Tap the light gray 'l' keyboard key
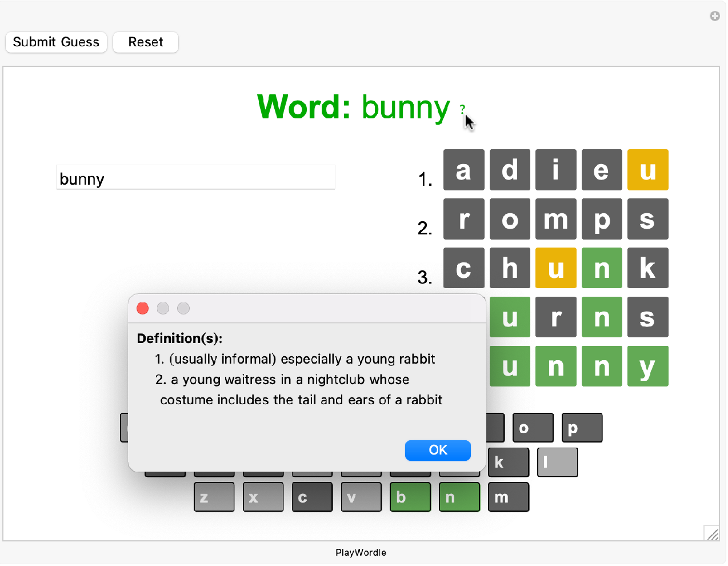The width and height of the screenshot is (728, 566). tap(557, 463)
